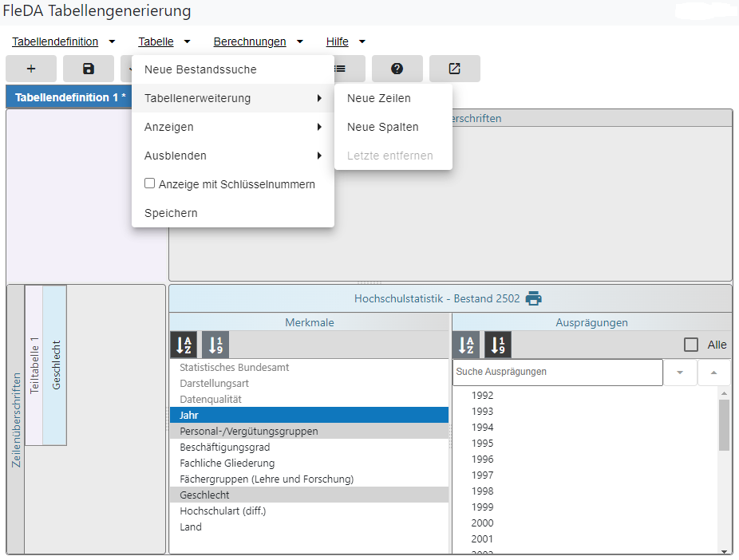Click the floppy disk save icon
This screenshot has height=560, width=739.
89,69
